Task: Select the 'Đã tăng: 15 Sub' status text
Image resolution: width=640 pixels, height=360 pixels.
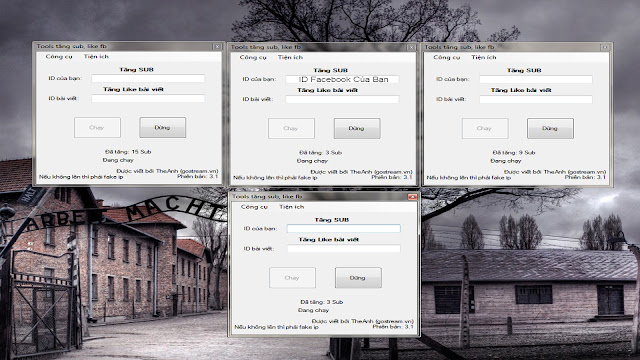Action: point(128,152)
